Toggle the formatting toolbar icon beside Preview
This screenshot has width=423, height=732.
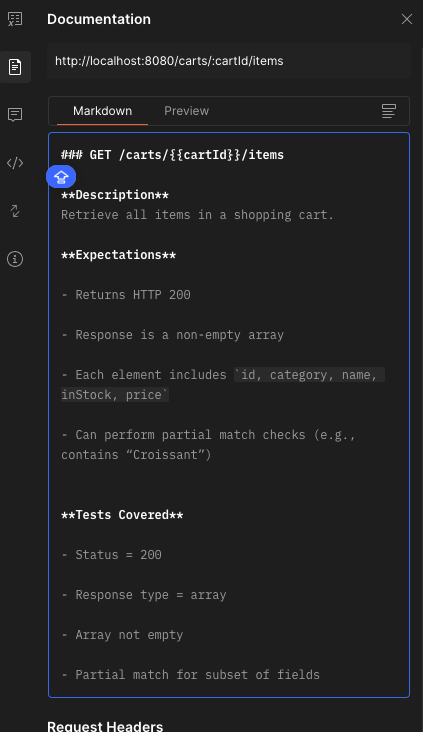coord(388,111)
